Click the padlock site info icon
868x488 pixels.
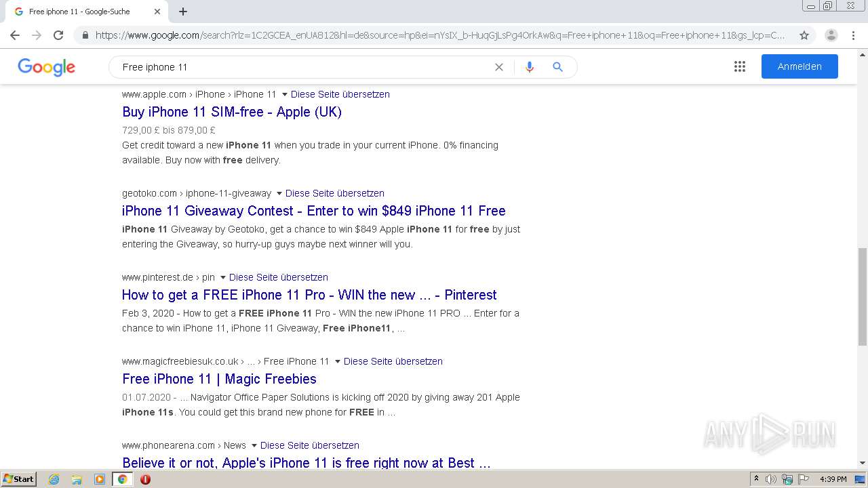[85, 35]
